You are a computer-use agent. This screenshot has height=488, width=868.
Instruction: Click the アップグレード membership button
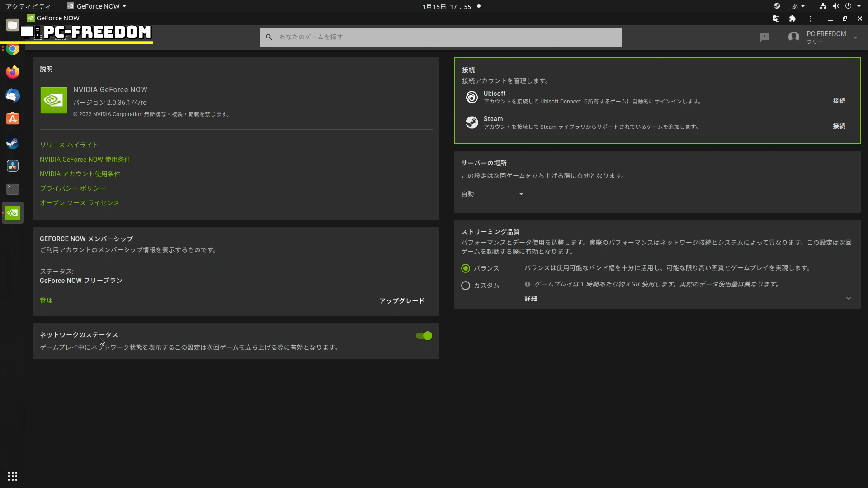[401, 301]
